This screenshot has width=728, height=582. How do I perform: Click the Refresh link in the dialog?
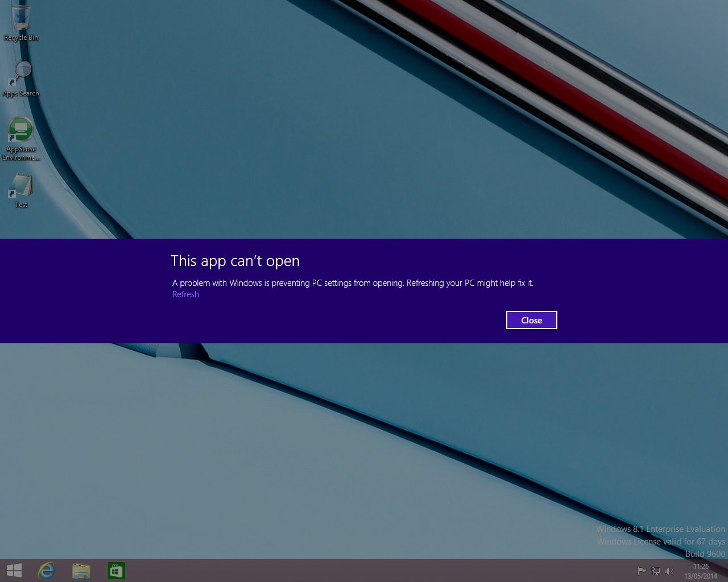[185, 294]
